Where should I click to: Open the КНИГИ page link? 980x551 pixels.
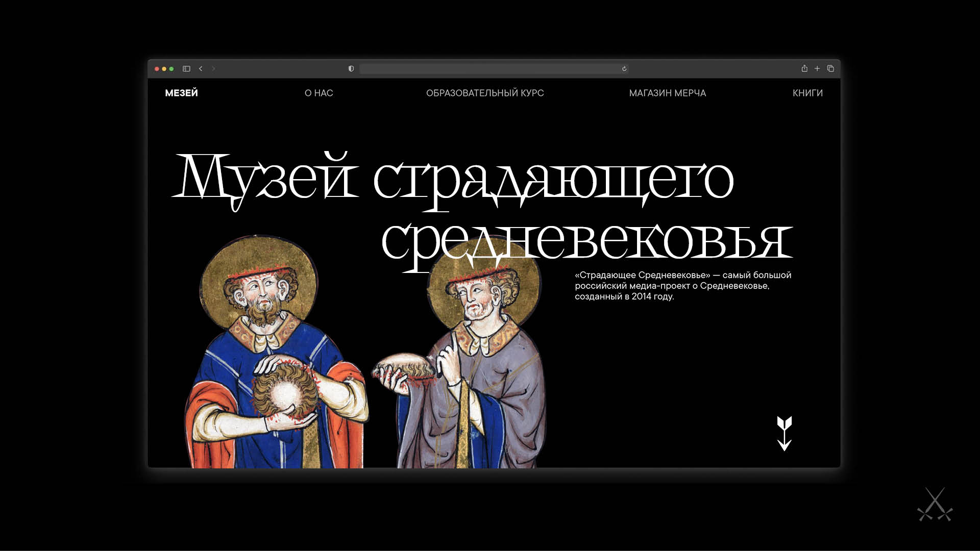(807, 93)
